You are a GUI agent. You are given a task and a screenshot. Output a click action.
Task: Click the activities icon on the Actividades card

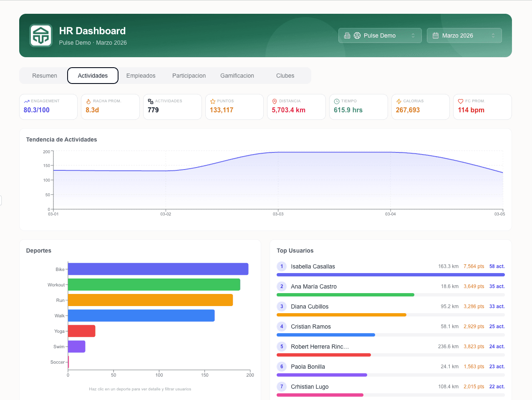click(151, 101)
